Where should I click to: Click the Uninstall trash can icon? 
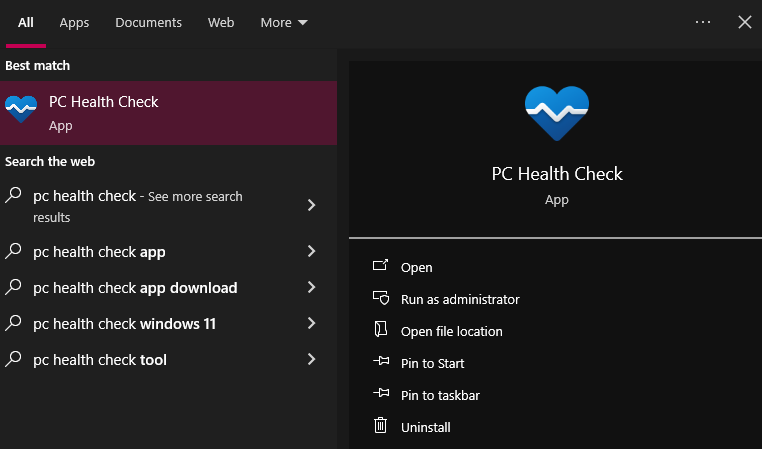click(381, 425)
